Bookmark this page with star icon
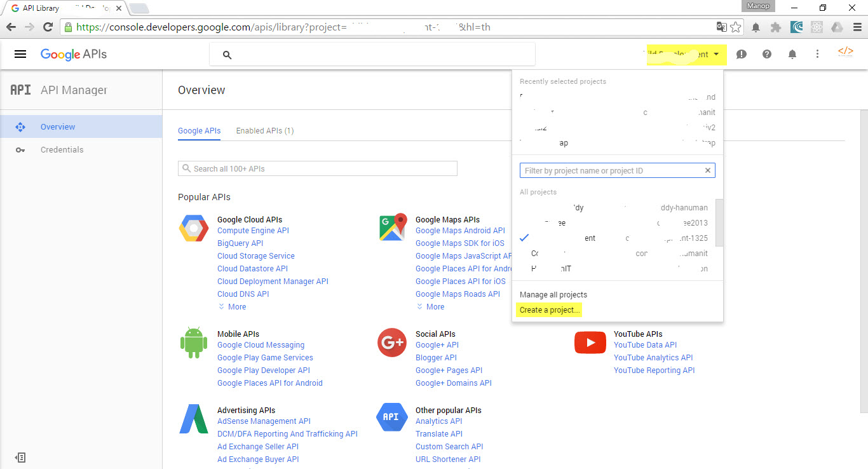Image resolution: width=868 pixels, height=469 pixels. [735, 27]
